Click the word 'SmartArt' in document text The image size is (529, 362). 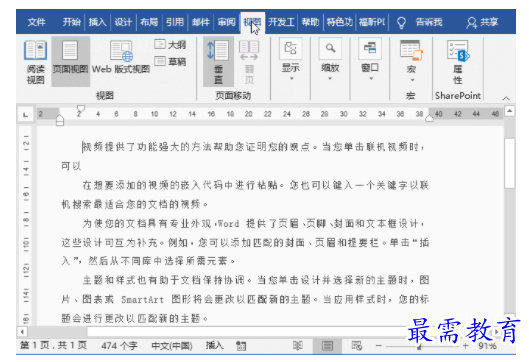pyautogui.click(x=142, y=300)
